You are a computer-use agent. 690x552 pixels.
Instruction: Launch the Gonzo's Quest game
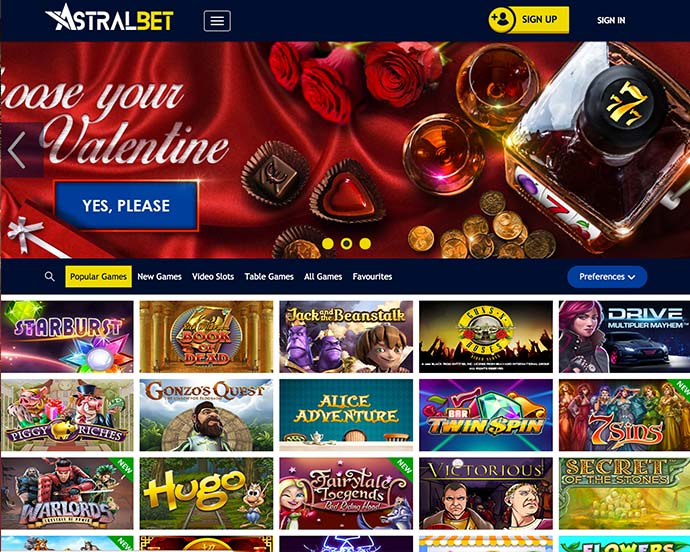coord(206,415)
